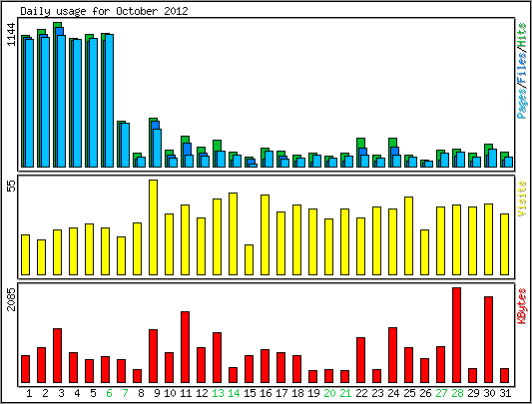Select the red KBytes bar for day 1
The height and width of the screenshot is (404, 532).
click(25, 369)
